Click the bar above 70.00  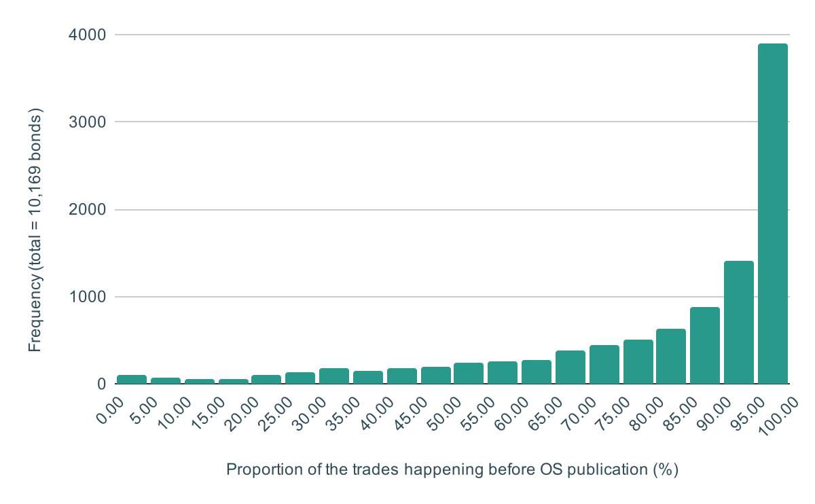tap(604, 363)
